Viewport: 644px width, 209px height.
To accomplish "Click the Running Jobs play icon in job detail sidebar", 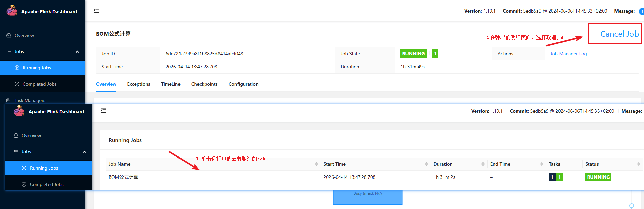I will 17,68.
